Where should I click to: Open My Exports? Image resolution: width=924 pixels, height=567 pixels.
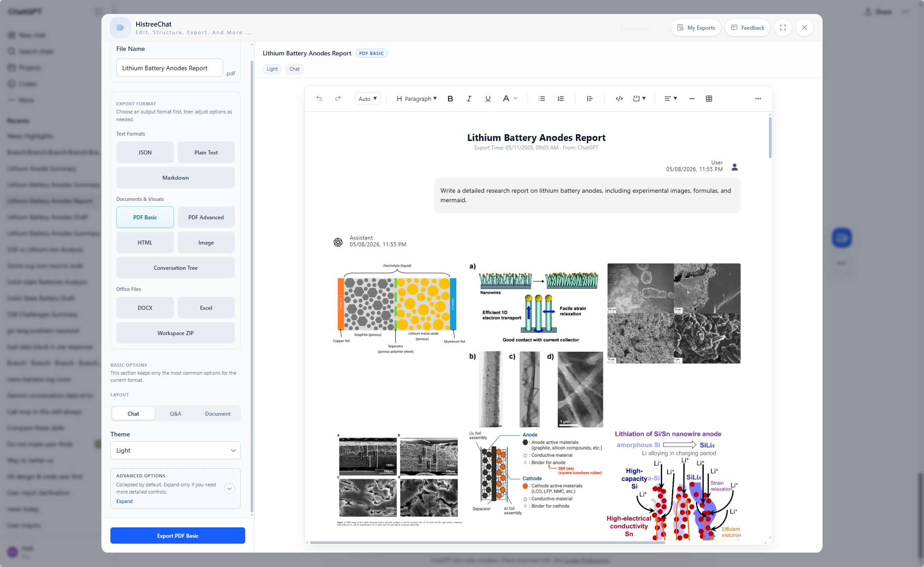tap(696, 28)
